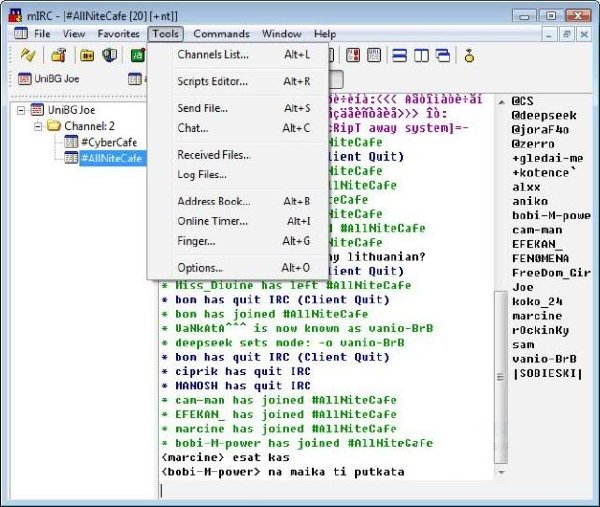Switch to UniBG Joe switchbar button
This screenshot has width=600, height=507.
tap(49, 79)
